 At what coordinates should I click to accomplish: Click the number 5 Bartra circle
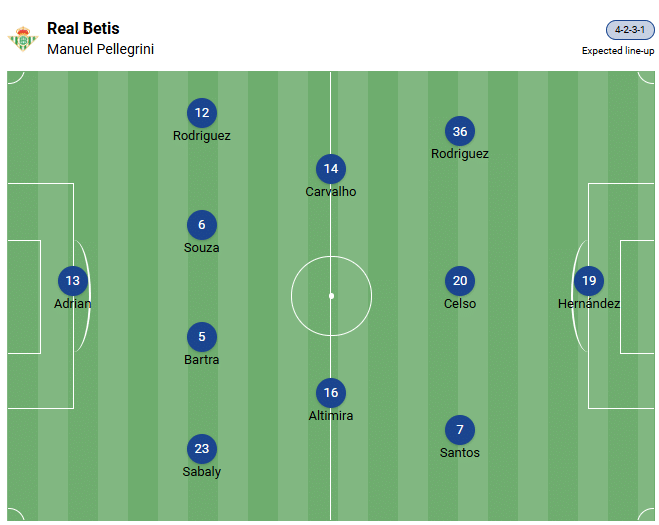(202, 337)
